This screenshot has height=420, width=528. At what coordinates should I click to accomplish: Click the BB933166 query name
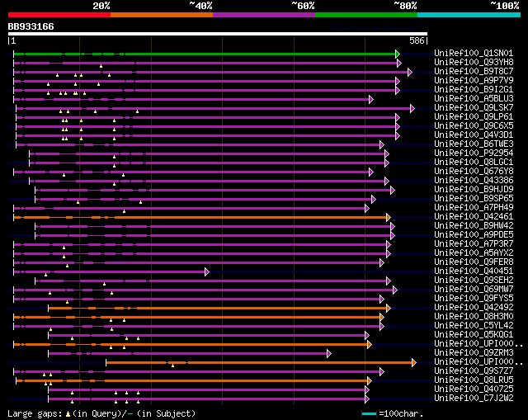tap(31, 26)
